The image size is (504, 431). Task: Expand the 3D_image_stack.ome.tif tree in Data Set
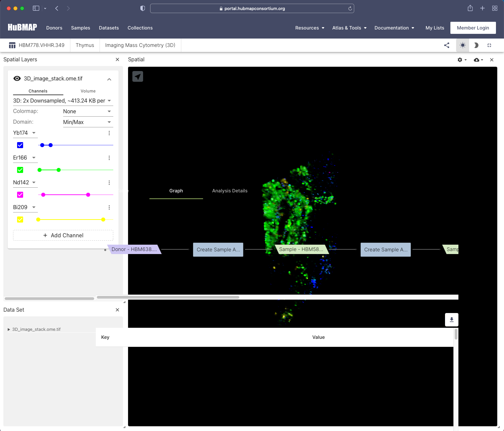9,329
